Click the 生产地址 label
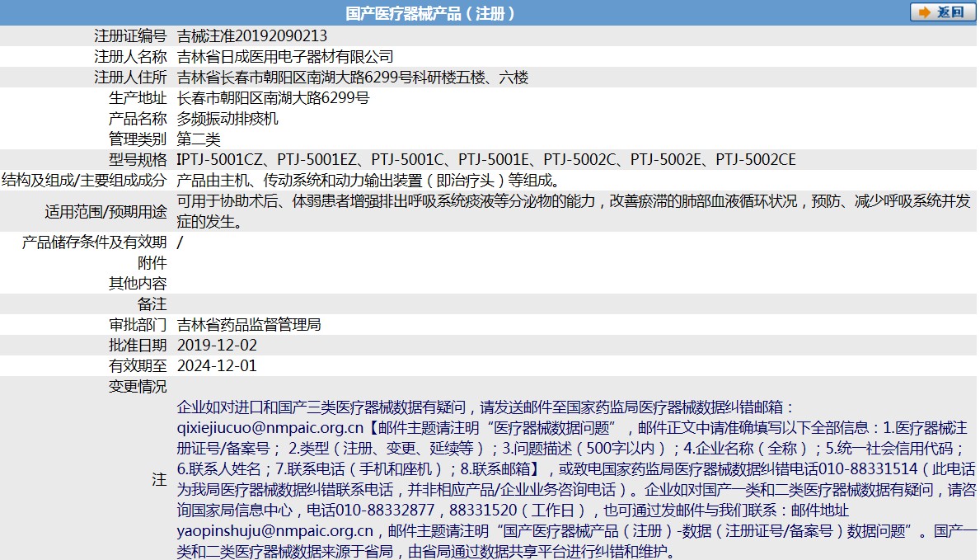 [138, 98]
